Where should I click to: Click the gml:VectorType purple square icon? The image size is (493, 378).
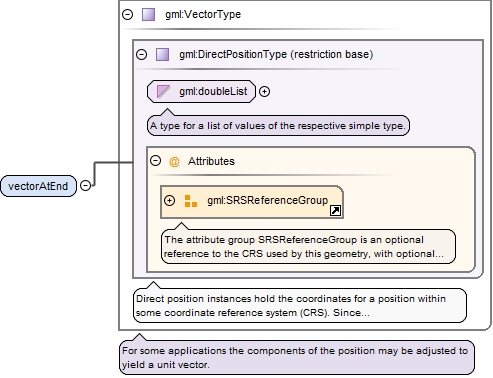click(x=148, y=15)
